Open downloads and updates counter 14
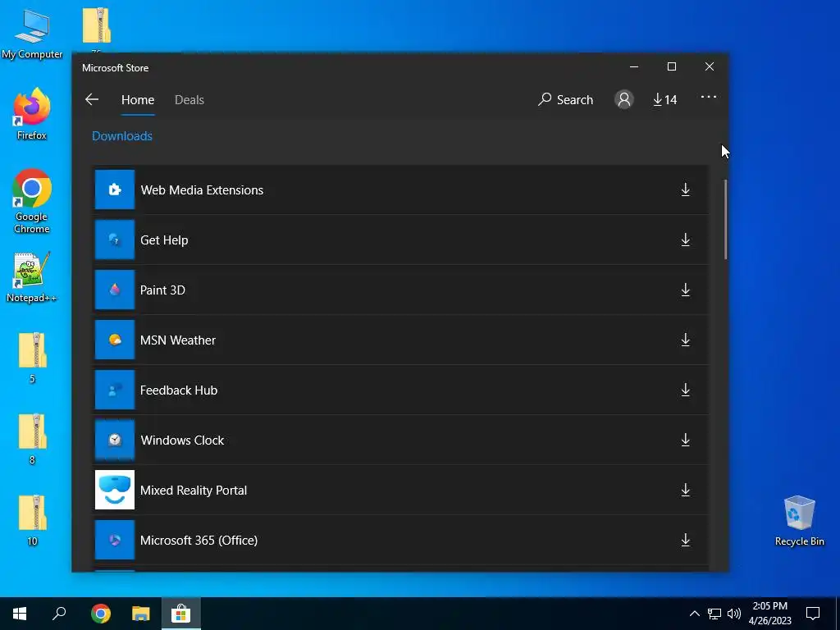 click(x=664, y=99)
